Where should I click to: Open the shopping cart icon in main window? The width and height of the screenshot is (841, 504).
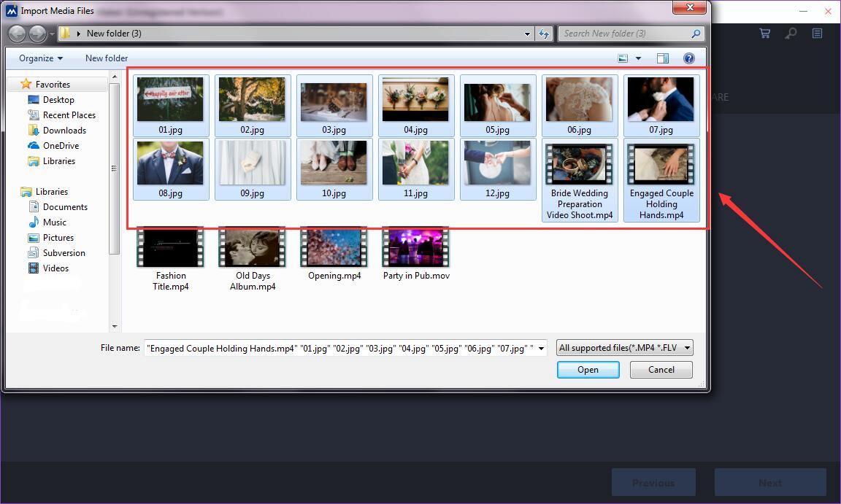tap(765, 34)
